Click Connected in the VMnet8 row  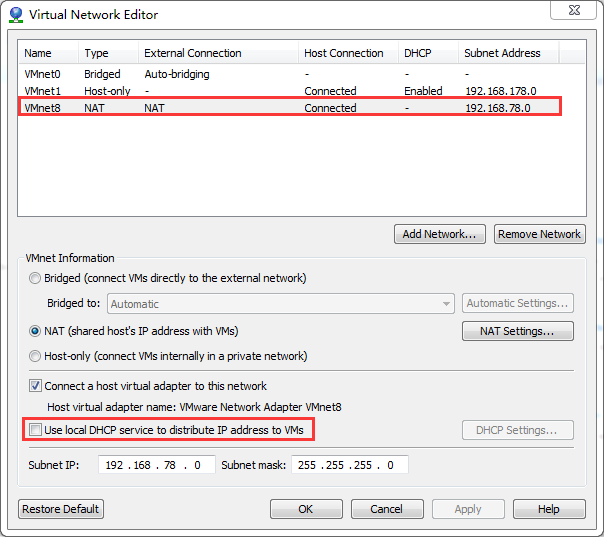(x=330, y=108)
